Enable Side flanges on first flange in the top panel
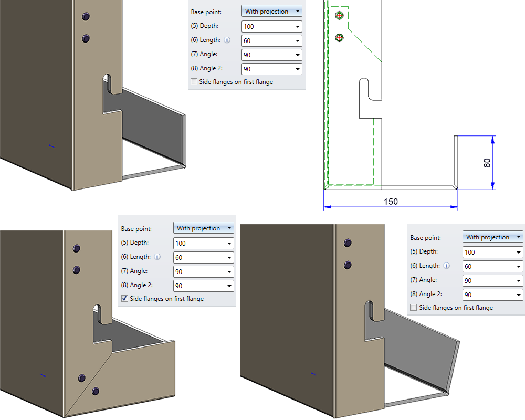 point(194,82)
